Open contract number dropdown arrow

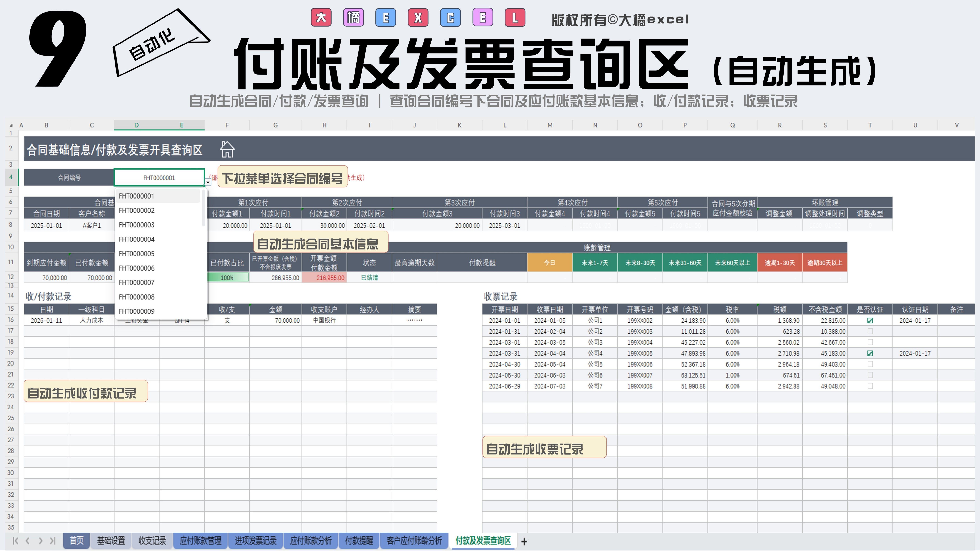(x=208, y=182)
